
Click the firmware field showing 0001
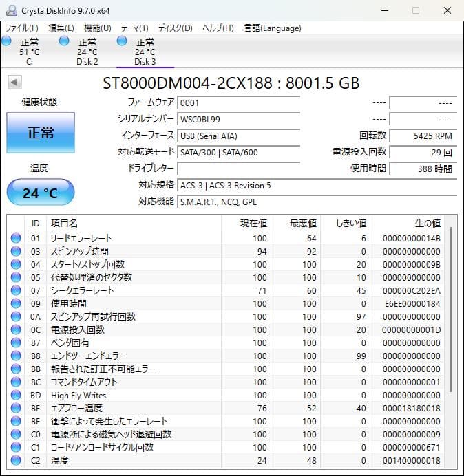pyautogui.click(x=238, y=103)
